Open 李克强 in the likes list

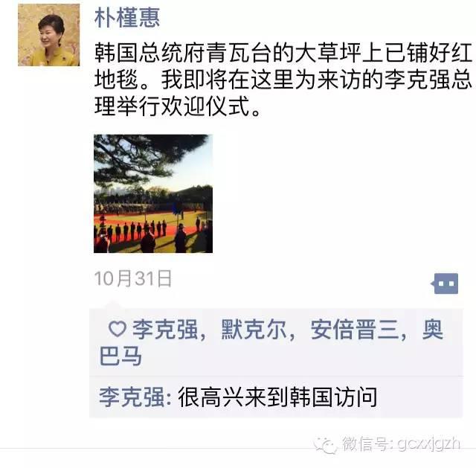coord(165,329)
